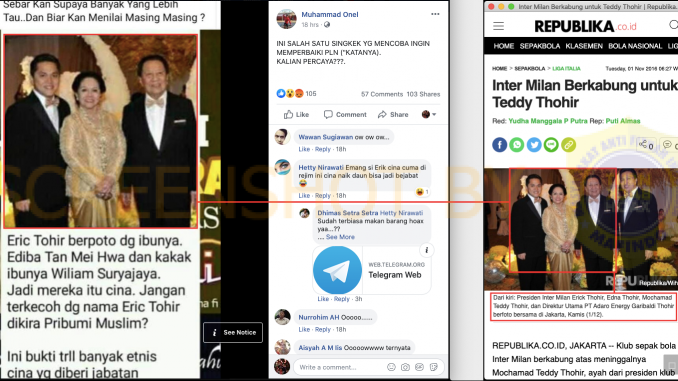Select SEPAKBOLA in Republika navigation bar

pos(540,46)
